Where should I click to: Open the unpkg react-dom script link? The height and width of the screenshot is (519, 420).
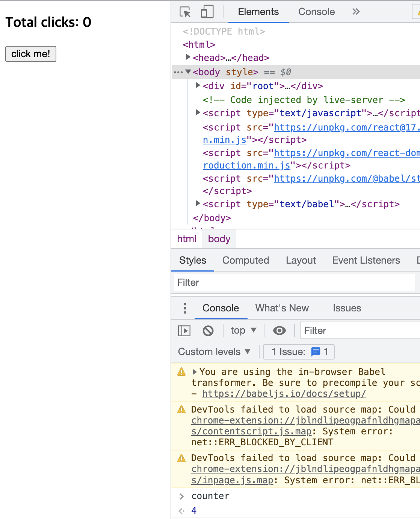[x=347, y=153]
